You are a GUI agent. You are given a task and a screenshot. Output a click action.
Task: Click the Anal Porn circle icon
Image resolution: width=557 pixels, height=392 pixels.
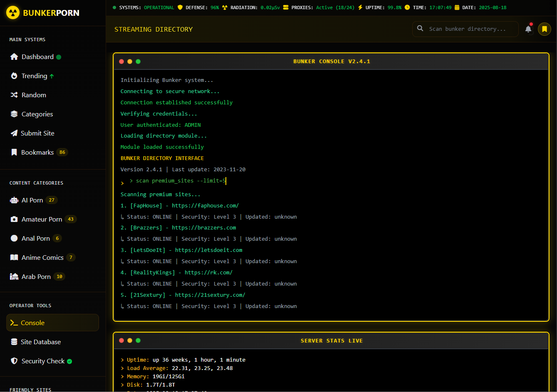click(x=14, y=238)
